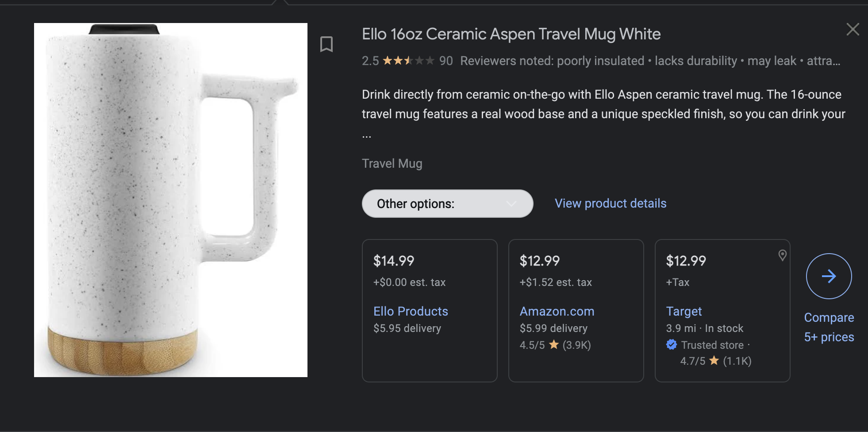Image resolution: width=868 pixels, height=432 pixels.
Task: Open the Other options dropdown
Action: pyautogui.click(x=447, y=204)
